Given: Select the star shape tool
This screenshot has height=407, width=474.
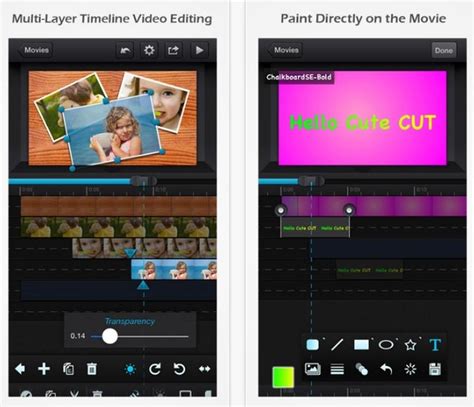Looking at the screenshot, I should (410, 344).
